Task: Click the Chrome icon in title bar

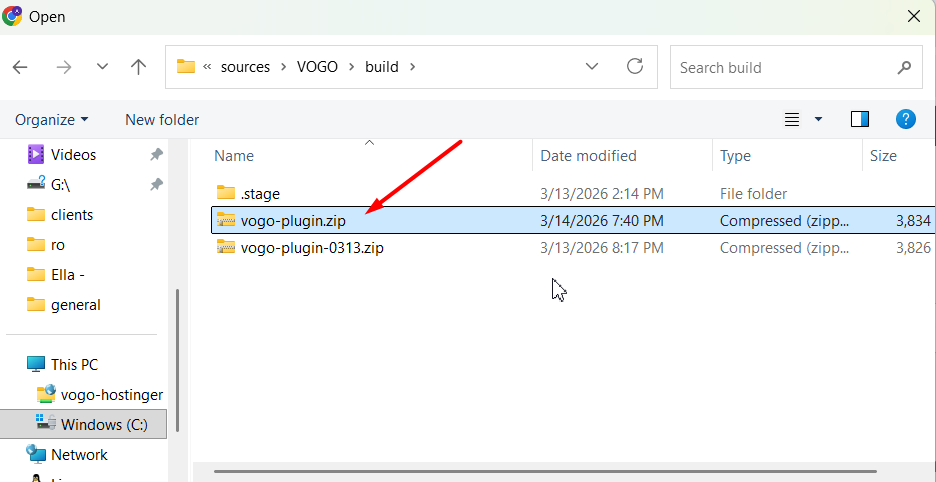Action: pyautogui.click(x=13, y=15)
